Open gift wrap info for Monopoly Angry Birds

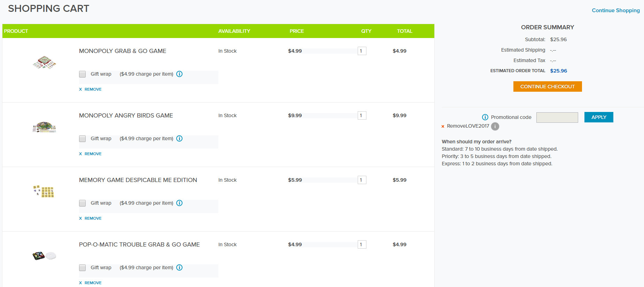179,138
